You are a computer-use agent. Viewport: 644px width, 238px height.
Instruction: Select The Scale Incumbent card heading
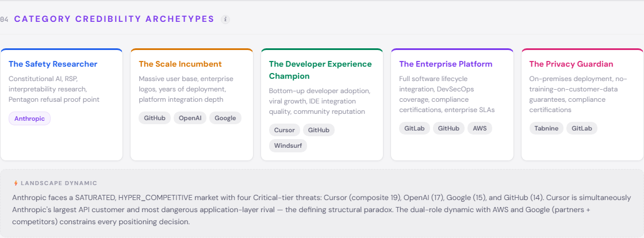coord(180,64)
